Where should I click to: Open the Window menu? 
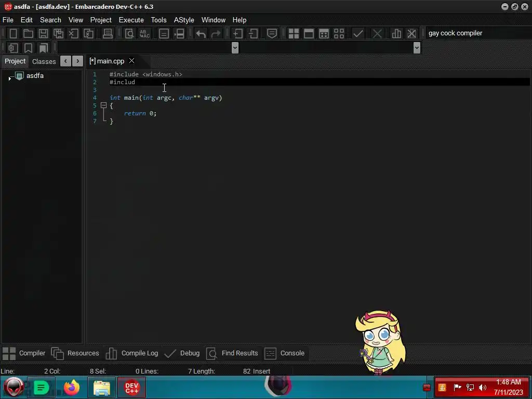(x=214, y=20)
